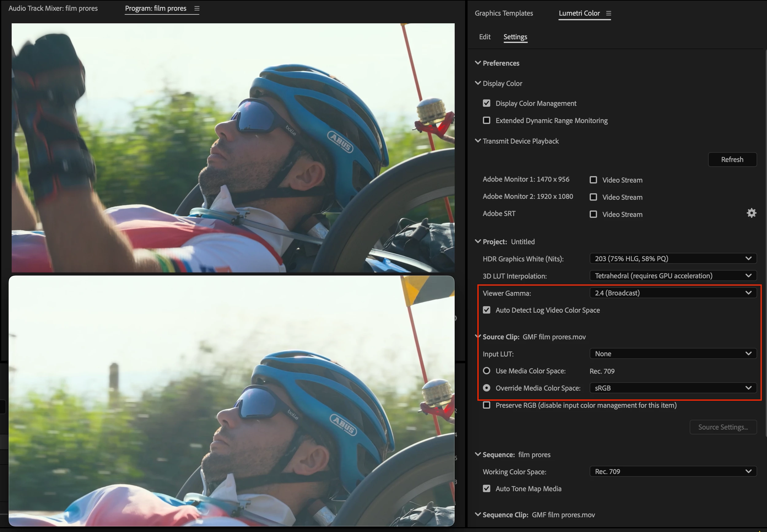Open the HDR Graphics White dropdown
The height and width of the screenshot is (532, 767).
673,258
